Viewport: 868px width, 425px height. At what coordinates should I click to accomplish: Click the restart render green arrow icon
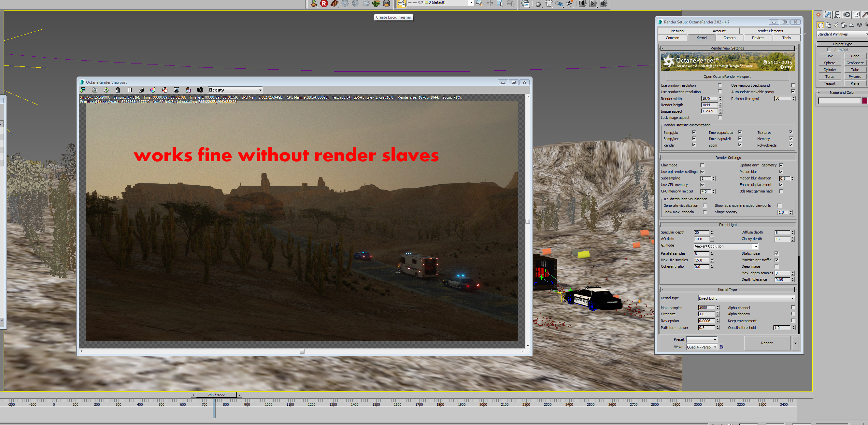106,90
